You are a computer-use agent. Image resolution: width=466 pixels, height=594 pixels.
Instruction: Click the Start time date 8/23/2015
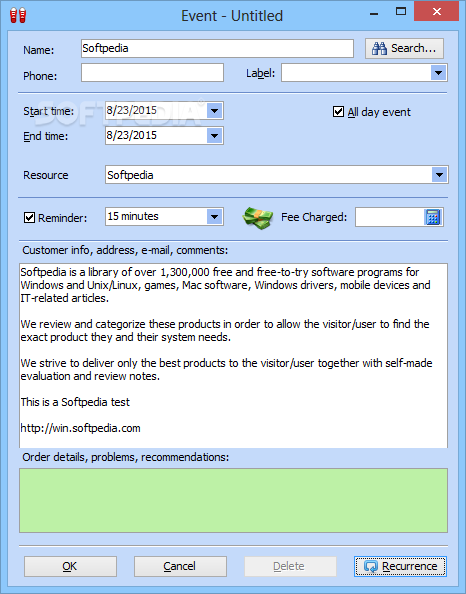pos(131,110)
